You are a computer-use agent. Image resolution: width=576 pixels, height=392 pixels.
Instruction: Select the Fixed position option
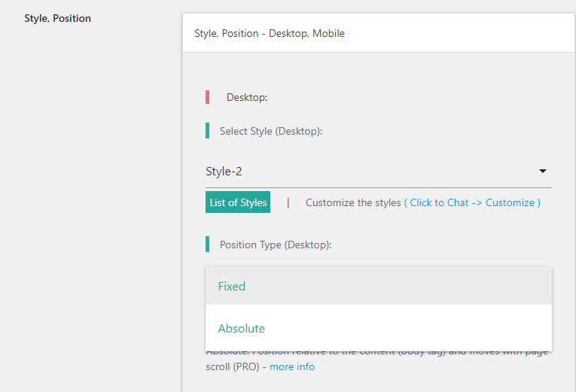(232, 287)
